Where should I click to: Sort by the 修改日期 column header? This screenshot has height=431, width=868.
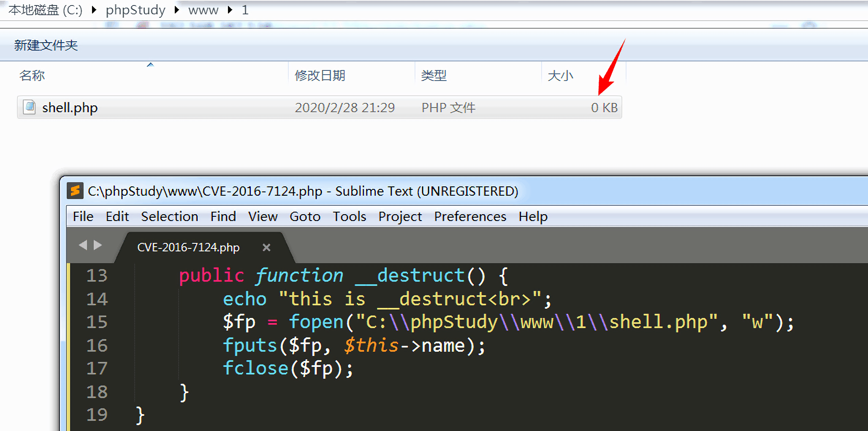(x=320, y=75)
